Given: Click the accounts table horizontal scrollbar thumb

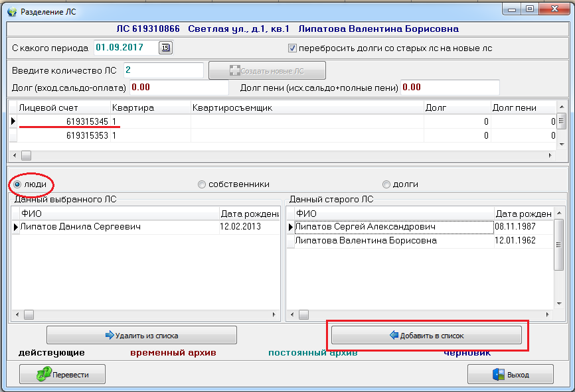Looking at the screenshot, I should (27, 155).
